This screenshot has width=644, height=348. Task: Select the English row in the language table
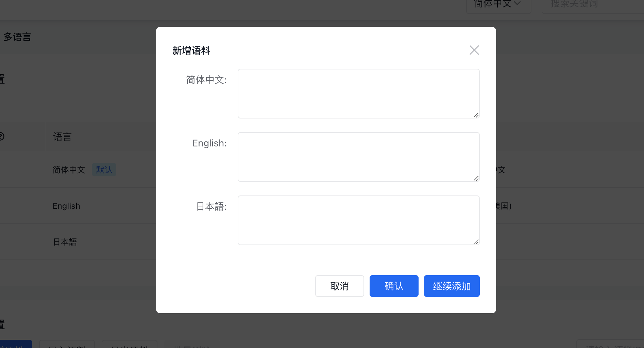[66, 206]
